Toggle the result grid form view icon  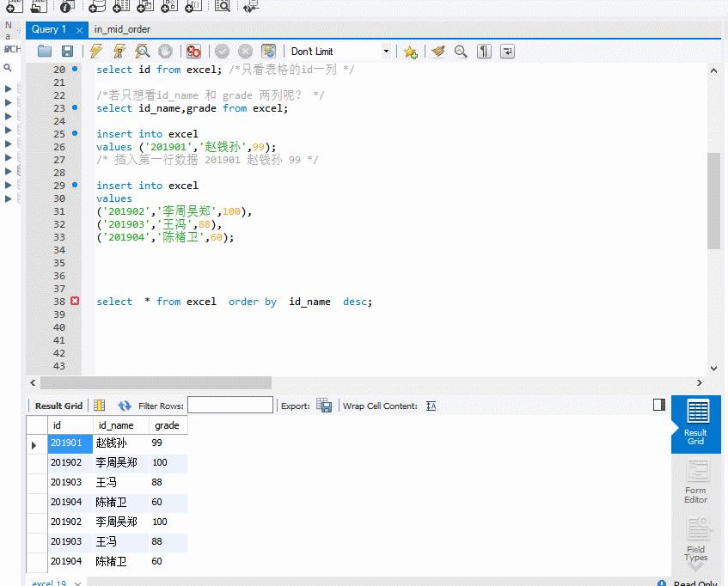pyautogui.click(x=100, y=406)
